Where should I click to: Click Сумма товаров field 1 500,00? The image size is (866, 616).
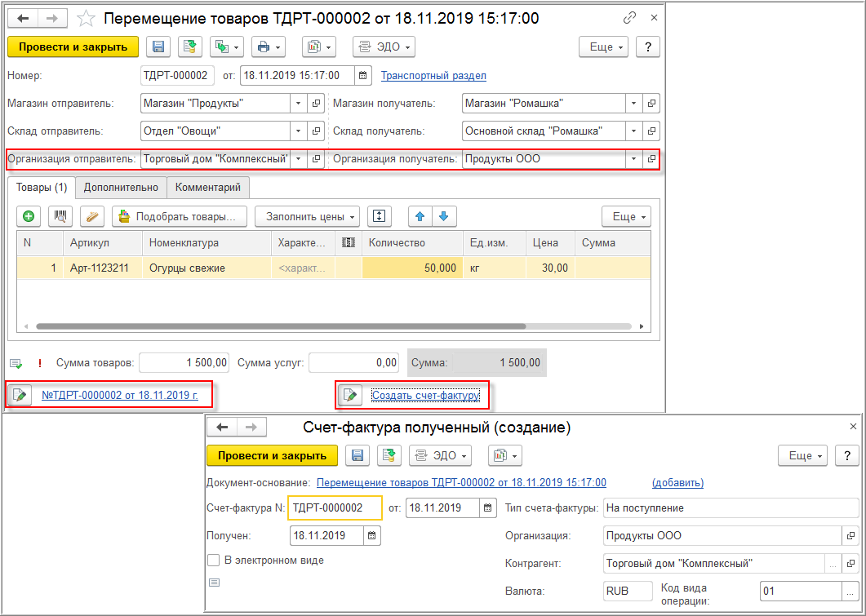[184, 362]
